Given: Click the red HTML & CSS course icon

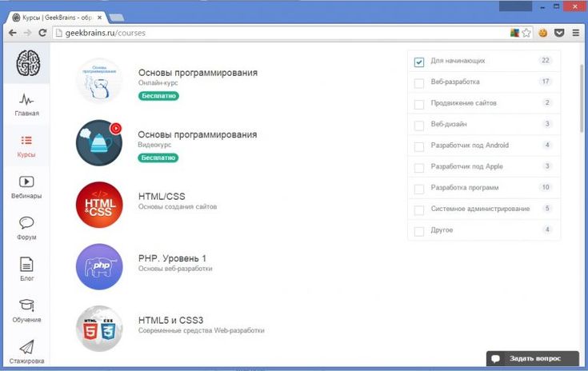Looking at the screenshot, I should pos(99,205).
